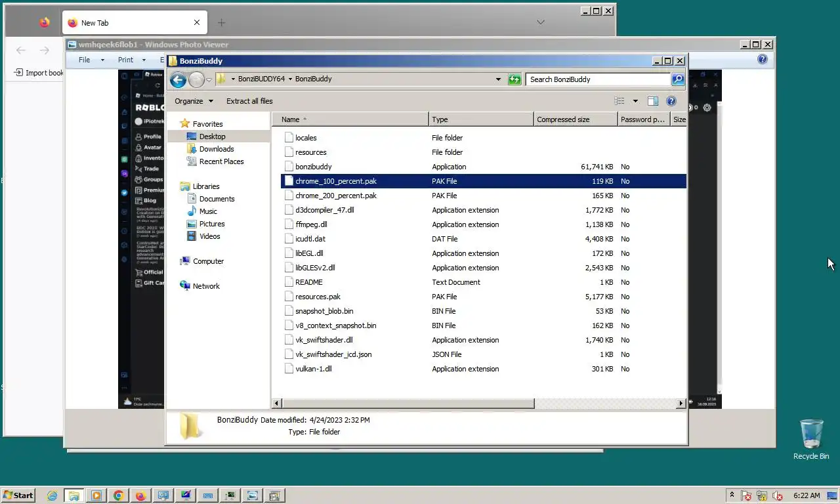
Task: Open the on-screen keyboard taskbar icon
Action: pos(208,495)
